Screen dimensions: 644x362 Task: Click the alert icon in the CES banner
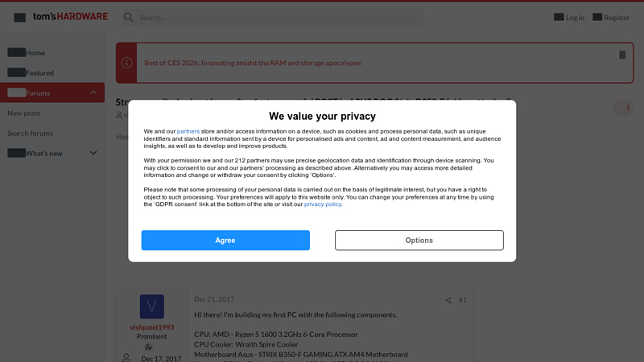click(126, 63)
